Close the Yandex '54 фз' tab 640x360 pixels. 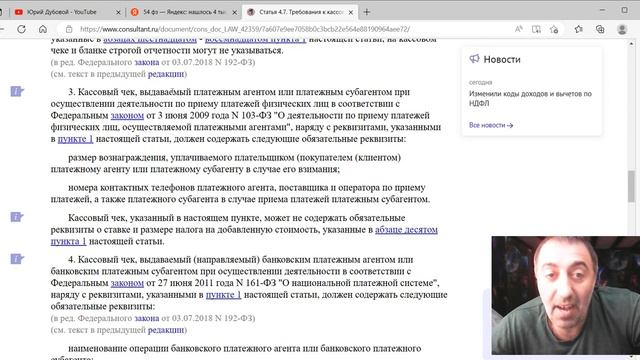pyautogui.click(x=234, y=12)
